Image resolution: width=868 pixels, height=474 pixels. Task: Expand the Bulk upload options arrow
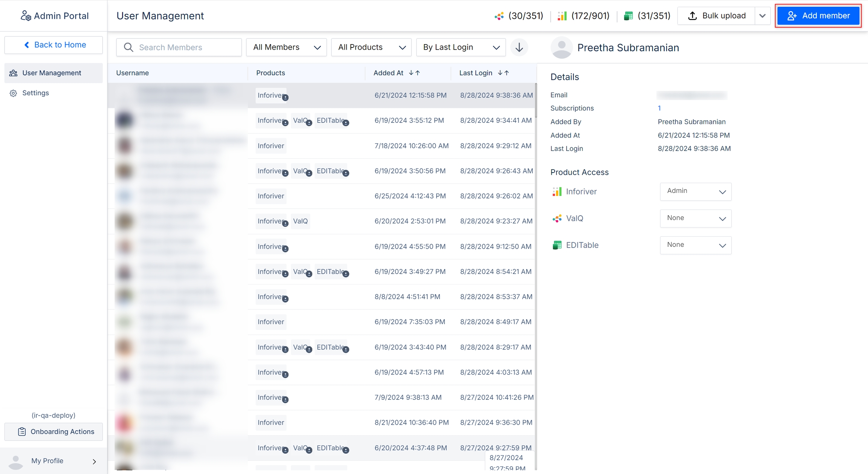pos(763,16)
